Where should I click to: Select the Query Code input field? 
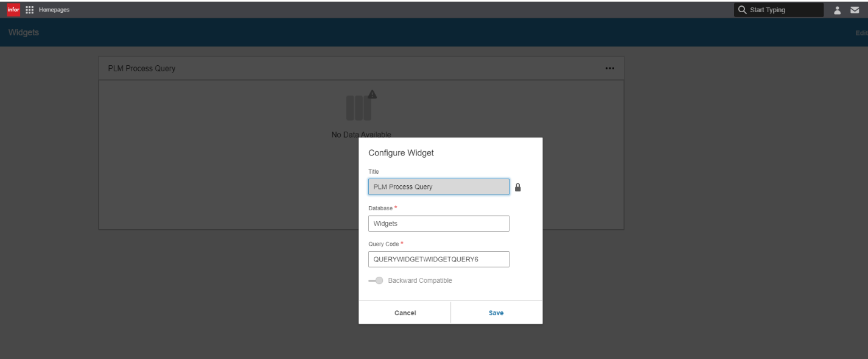click(x=438, y=260)
